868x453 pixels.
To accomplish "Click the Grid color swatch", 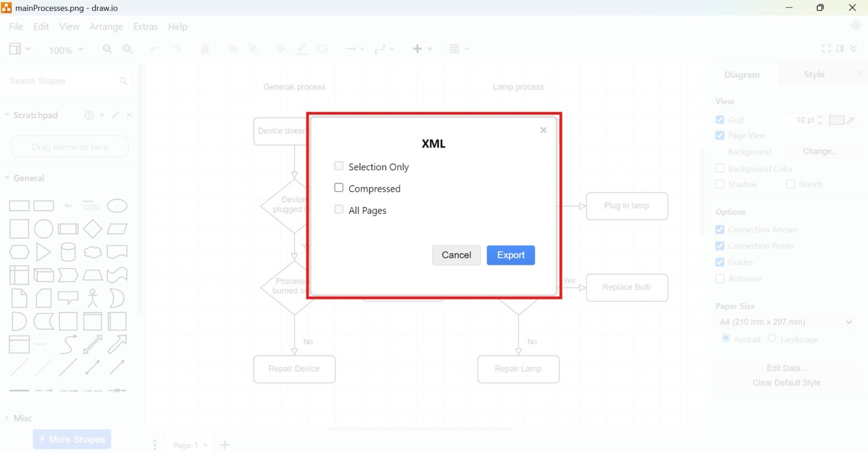I will click(838, 120).
